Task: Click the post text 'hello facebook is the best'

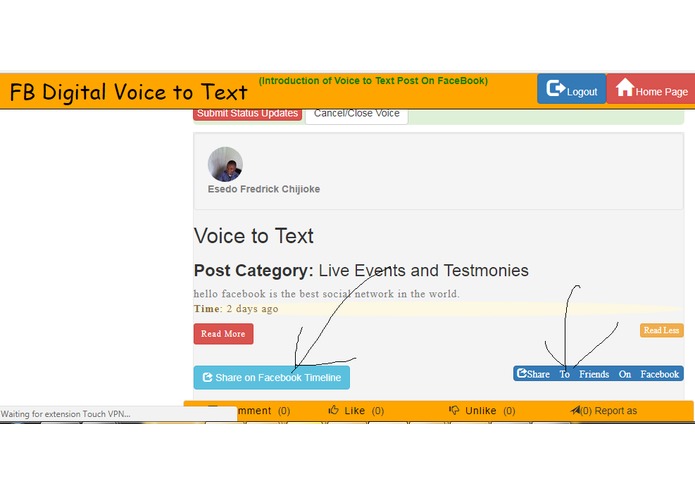Action: point(327,294)
